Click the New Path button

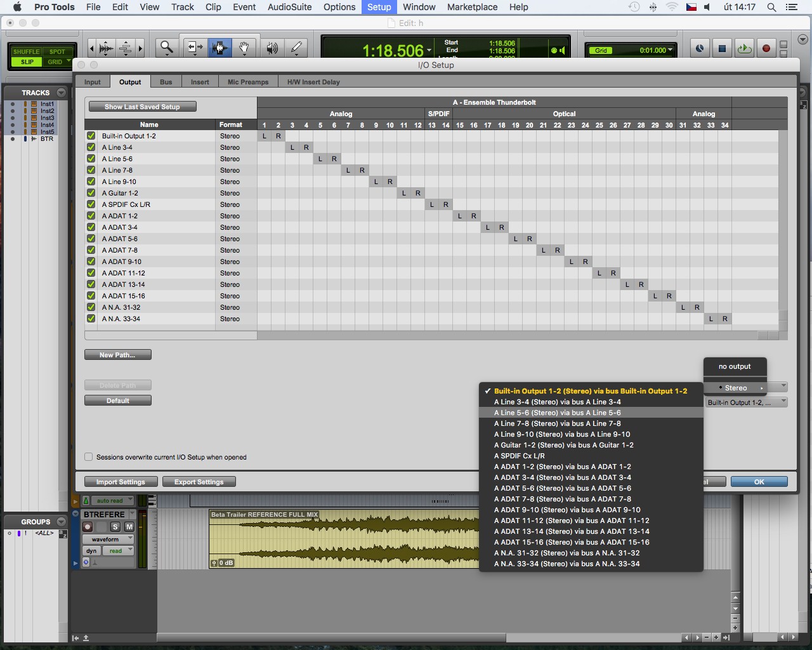pos(117,355)
